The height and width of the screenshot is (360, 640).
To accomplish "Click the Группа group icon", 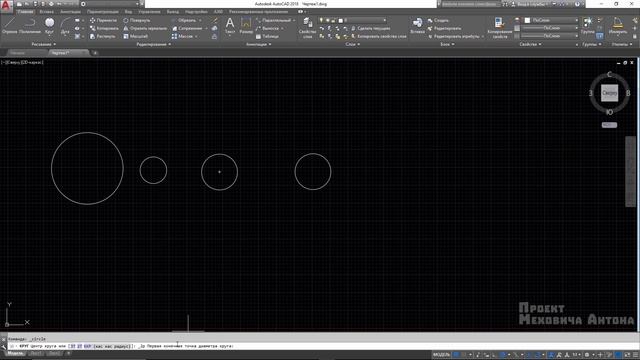I will tap(588, 25).
